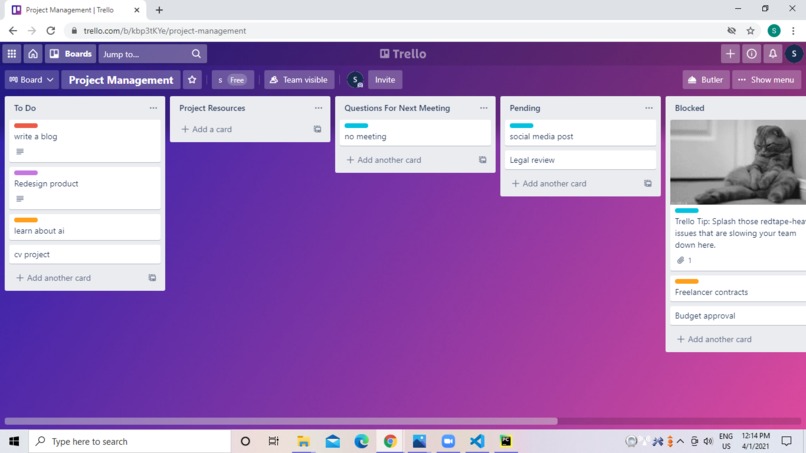
Task: Click description icon on write a blog card
Action: 20,152
